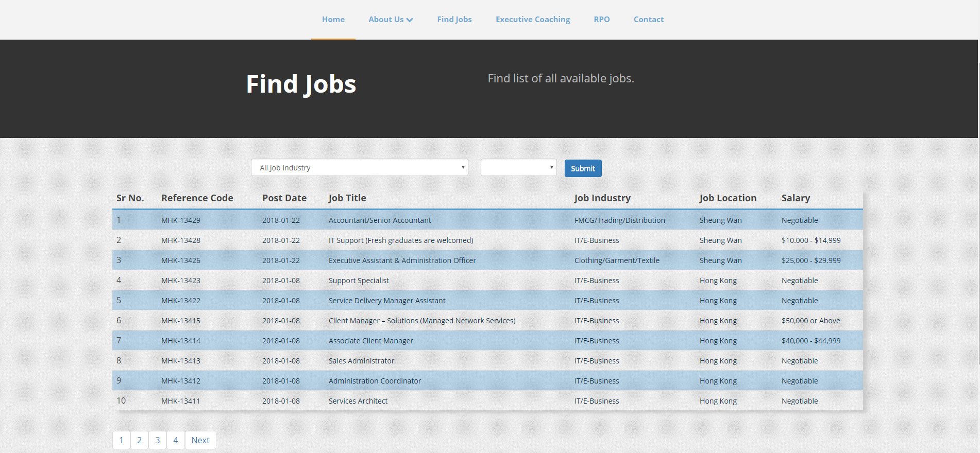
Task: Click reference code MHK-13415
Action: pyautogui.click(x=181, y=321)
